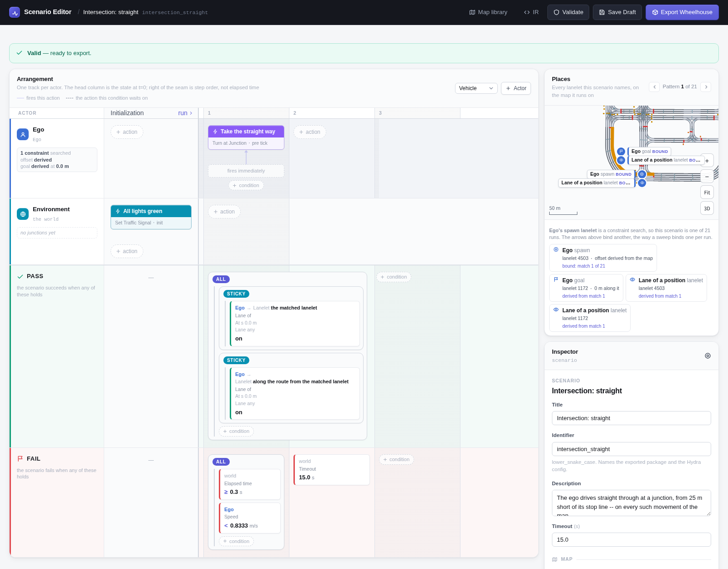The width and height of the screenshot is (728, 569).
Task: Go to previous places pattern
Action: click(654, 87)
